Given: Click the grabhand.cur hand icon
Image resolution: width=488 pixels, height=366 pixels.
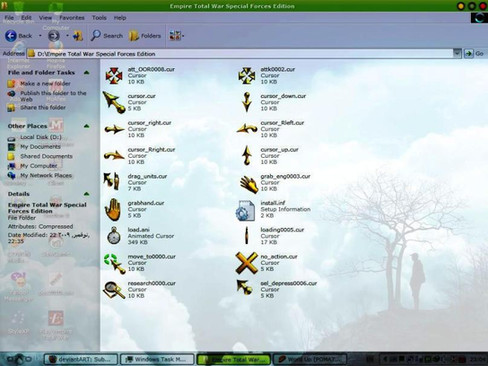Looking at the screenshot, I should 113,209.
